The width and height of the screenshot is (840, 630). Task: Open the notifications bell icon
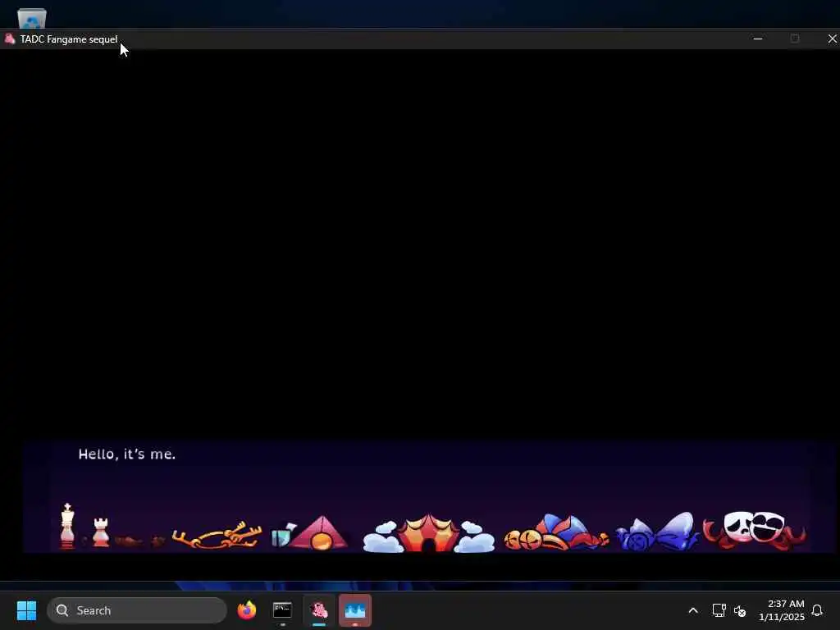[817, 610]
